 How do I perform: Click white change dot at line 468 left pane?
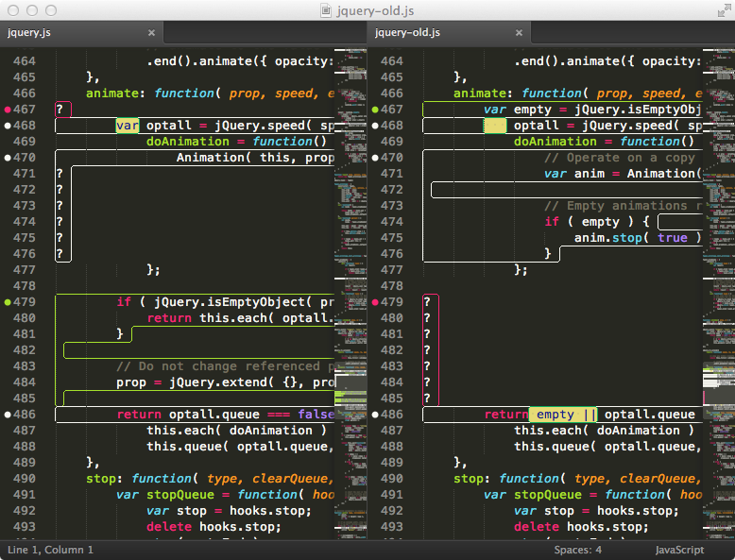coord(8,126)
